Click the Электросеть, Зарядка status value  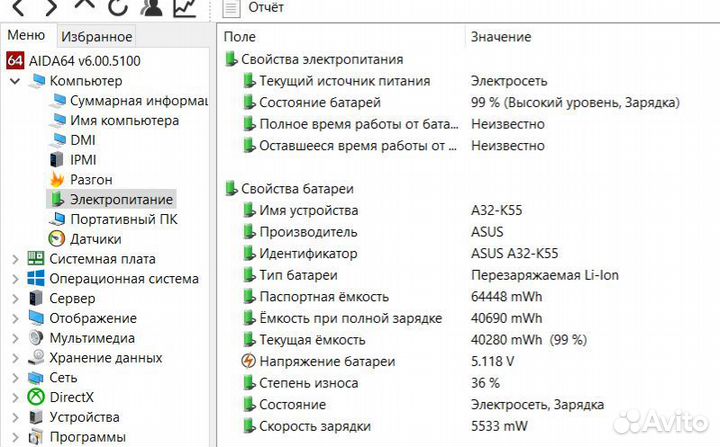[537, 405]
